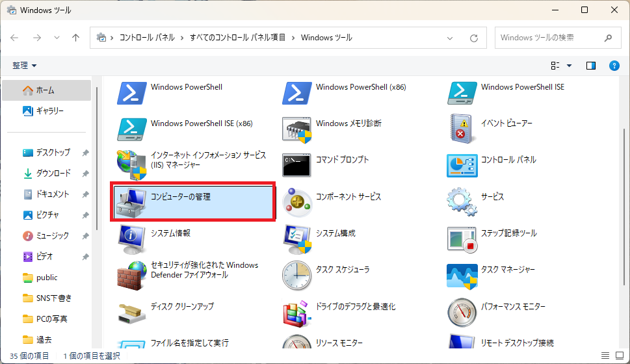Viewport: 630px width, 364px height.
Task: Toggle the preview pane button
Action: (x=590, y=66)
